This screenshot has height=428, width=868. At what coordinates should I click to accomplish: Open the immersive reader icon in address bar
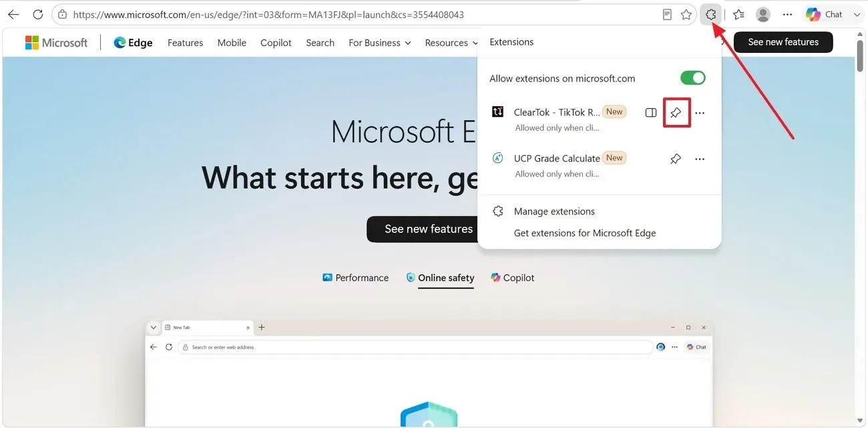pyautogui.click(x=667, y=14)
